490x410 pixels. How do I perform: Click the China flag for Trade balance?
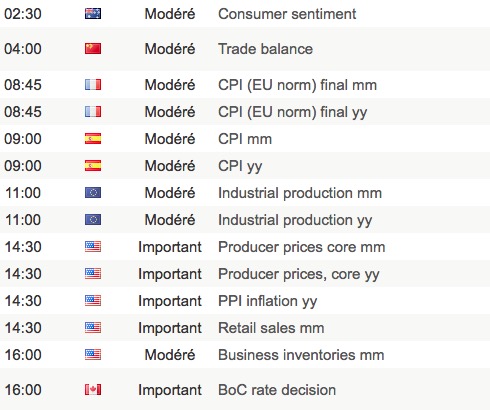93,49
